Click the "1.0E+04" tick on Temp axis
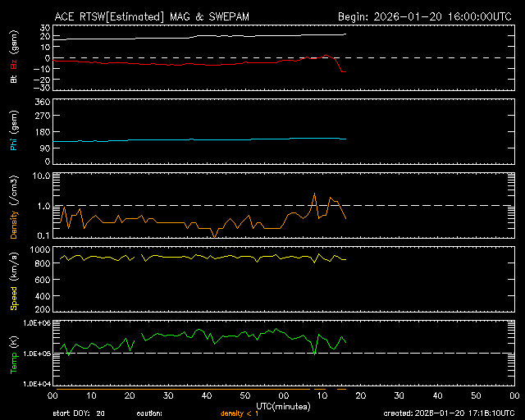 pos(37,384)
